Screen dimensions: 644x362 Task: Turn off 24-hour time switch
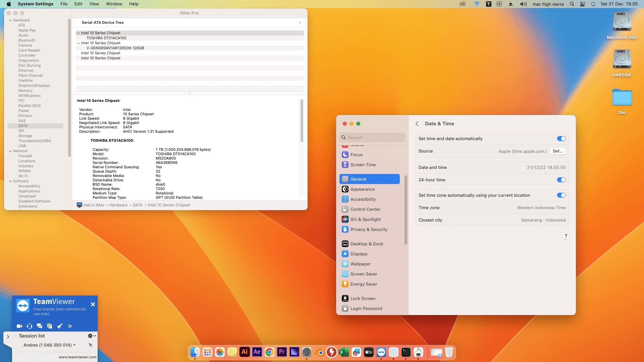pos(561,180)
